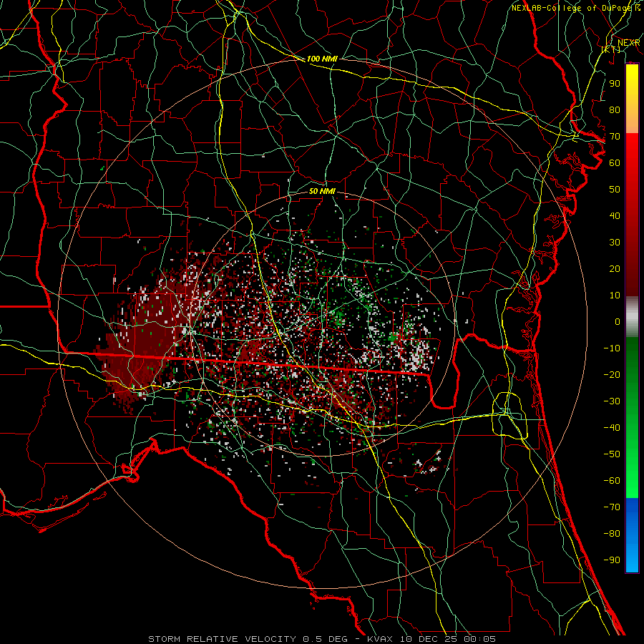Click the -10 knot scale label
The height and width of the screenshot is (644, 644).
pos(612,348)
